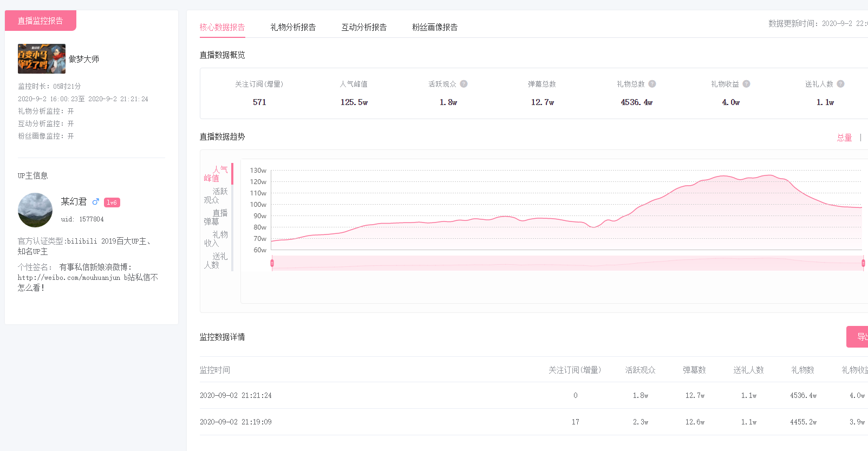Switch to 互动分析报告 tab

click(364, 27)
